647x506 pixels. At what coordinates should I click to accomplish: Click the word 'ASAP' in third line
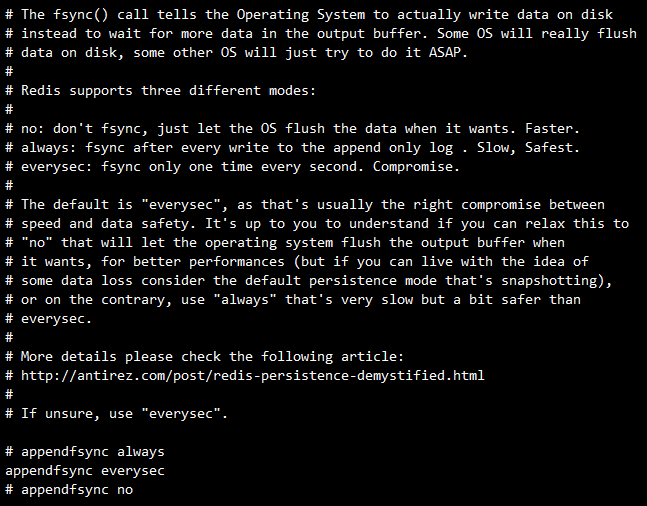tap(444, 53)
